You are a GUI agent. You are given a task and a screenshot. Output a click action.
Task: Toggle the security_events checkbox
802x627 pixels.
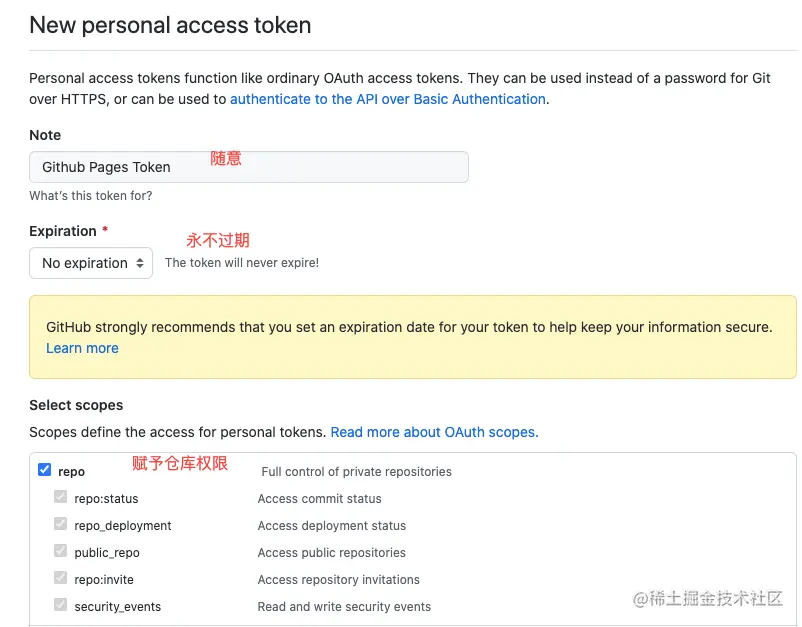[60, 605]
